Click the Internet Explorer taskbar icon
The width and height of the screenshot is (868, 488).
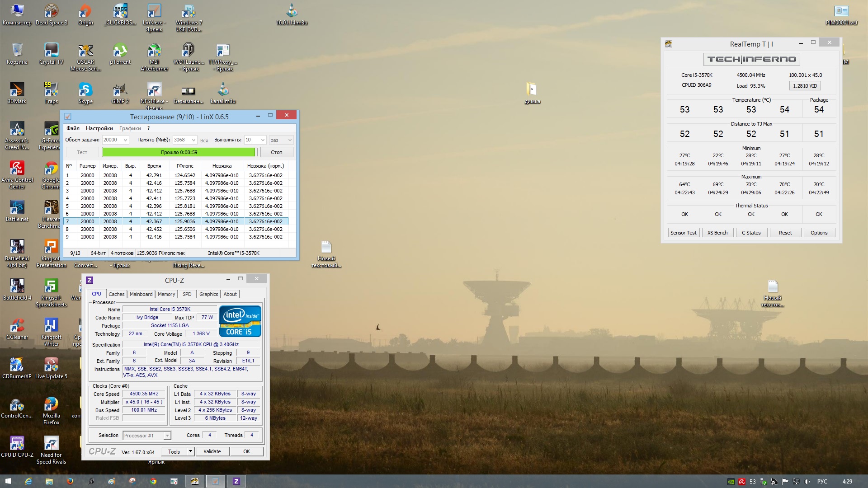[28, 481]
